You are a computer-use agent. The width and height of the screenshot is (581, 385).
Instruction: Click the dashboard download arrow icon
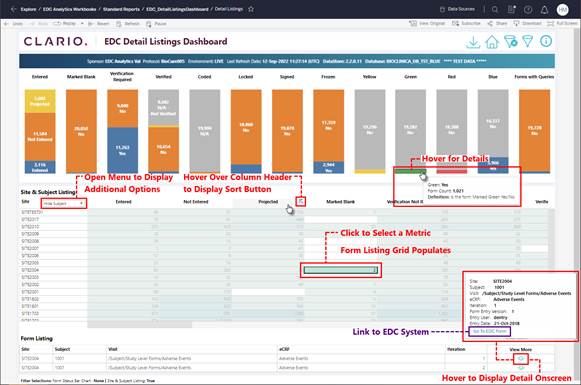(x=473, y=42)
